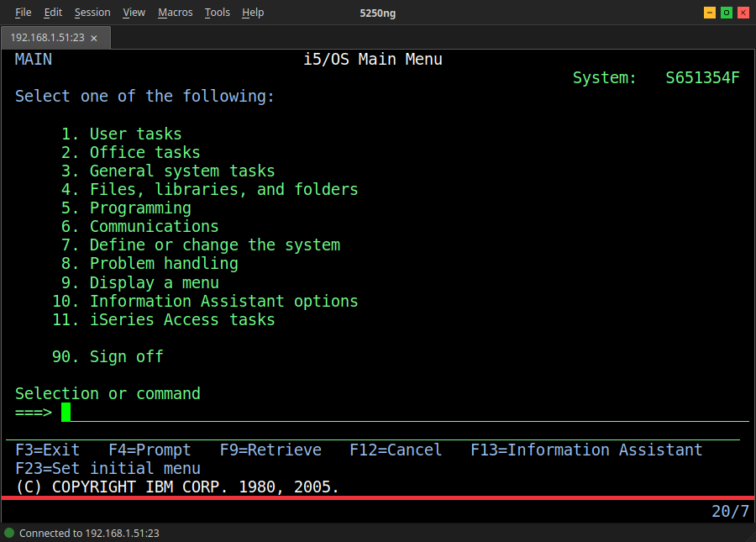
Task: Open the Tools menu
Action: pyautogui.click(x=218, y=13)
